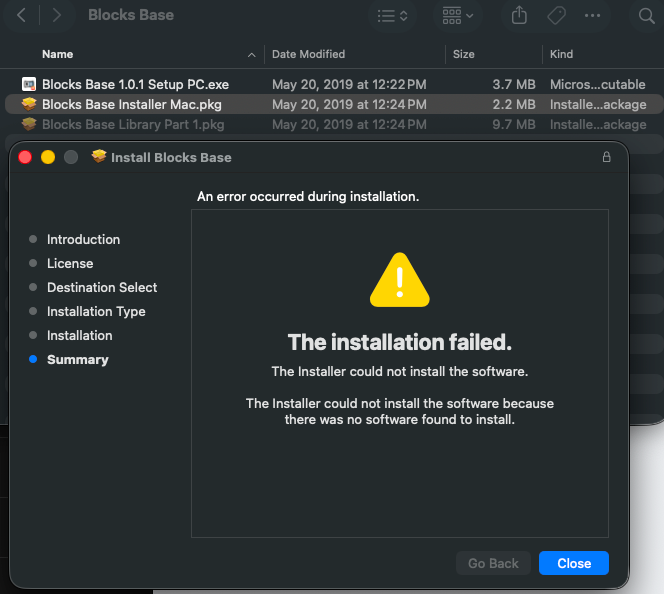The width and height of the screenshot is (664, 594).
Task: Click the Introduction step
Action: coord(83,239)
